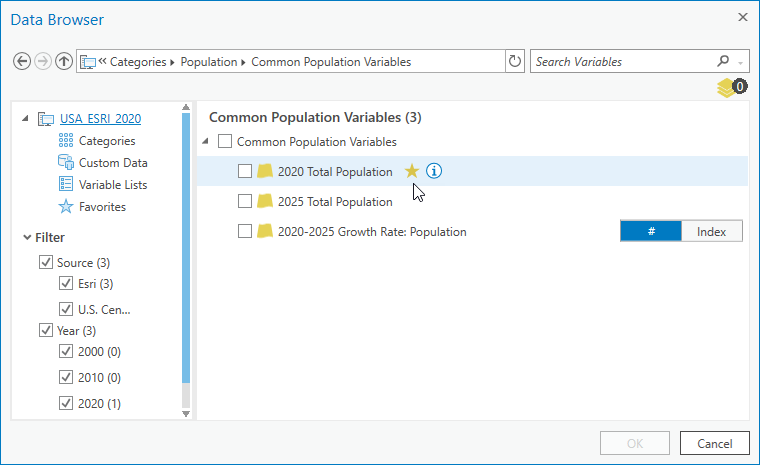Viewport: 760px width, 465px height.
Task: Show info for 2020 Total Population
Action: tap(434, 171)
